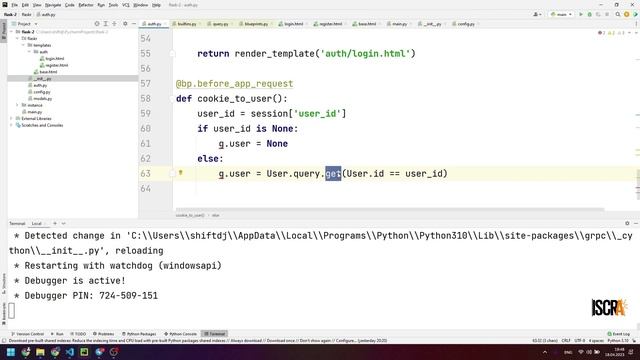Open Python Packages tool window
640x360 pixels.
[139, 334]
